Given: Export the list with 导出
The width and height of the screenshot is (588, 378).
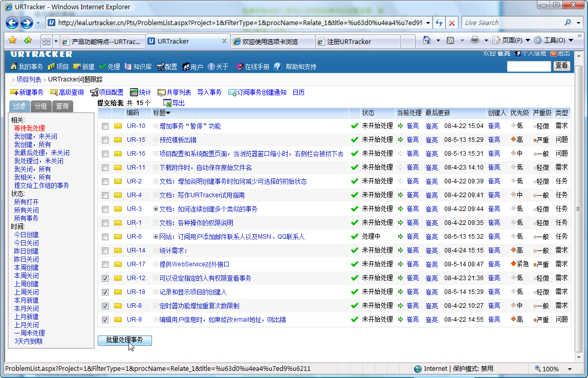Looking at the screenshot, I should click(x=174, y=103).
